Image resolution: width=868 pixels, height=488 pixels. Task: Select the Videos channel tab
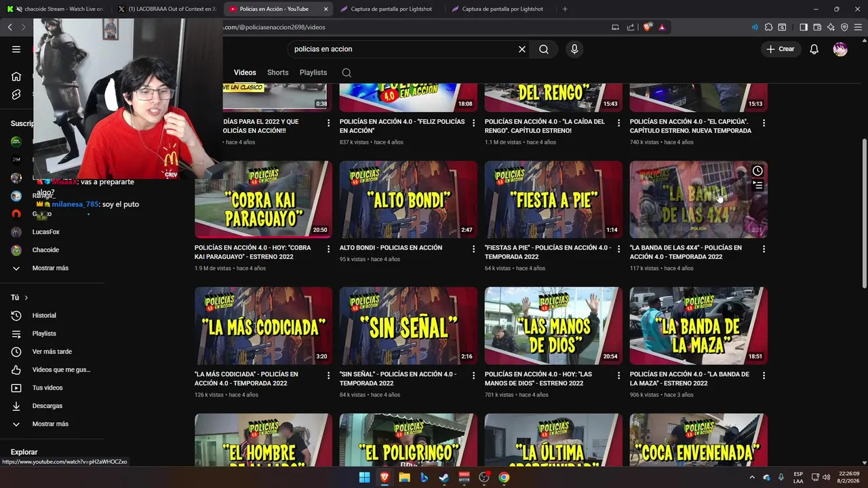(245, 73)
